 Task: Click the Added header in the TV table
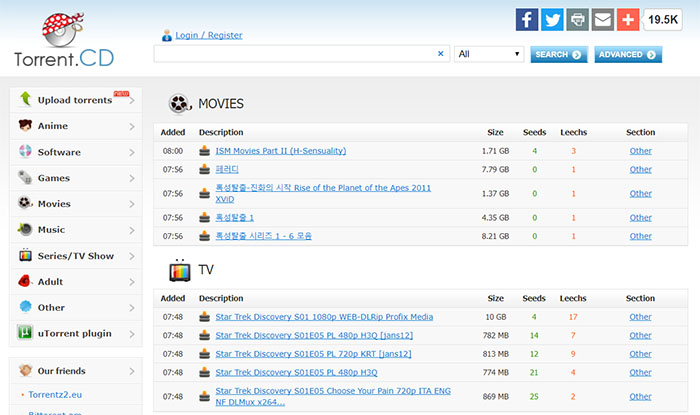pyautogui.click(x=173, y=299)
